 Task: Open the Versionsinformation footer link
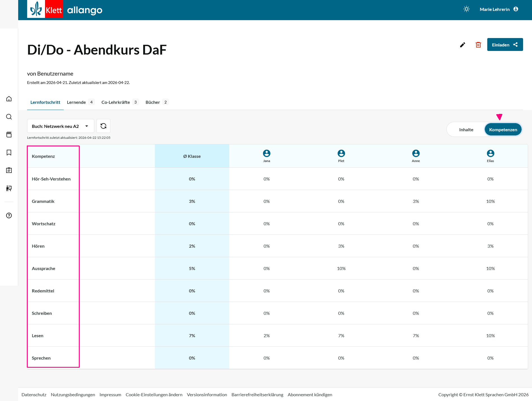[207, 395]
